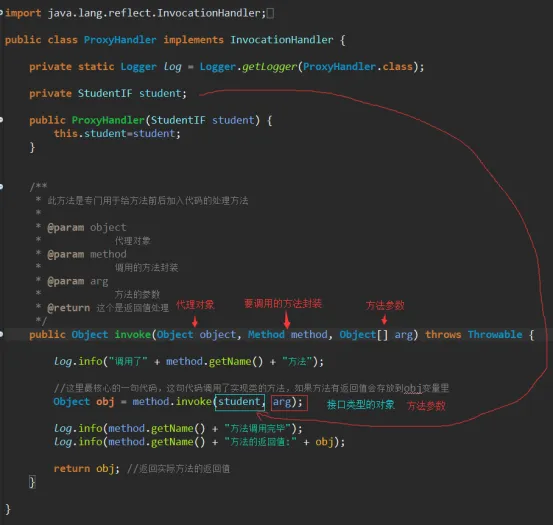Click the folded imports placeholder box
The height and width of the screenshot is (525, 553).
tap(270, 13)
